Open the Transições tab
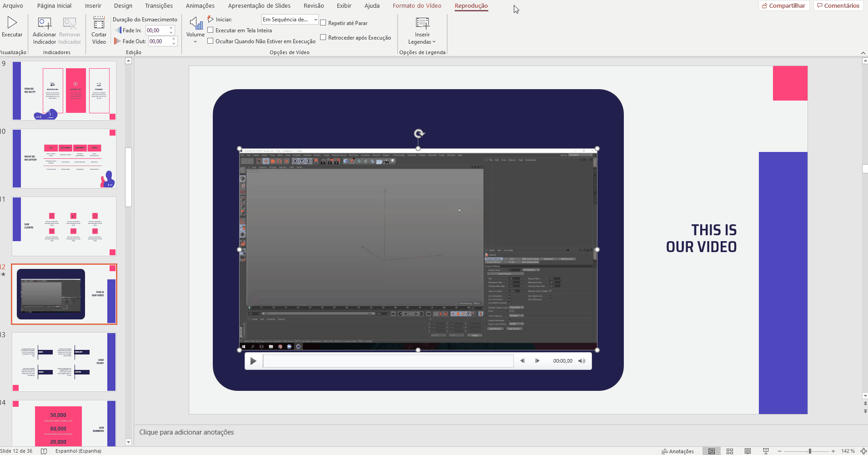This screenshot has width=868, height=455. (159, 5)
